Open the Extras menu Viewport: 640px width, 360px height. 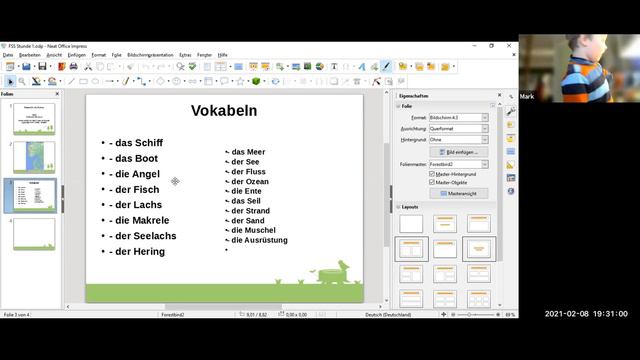point(185,55)
